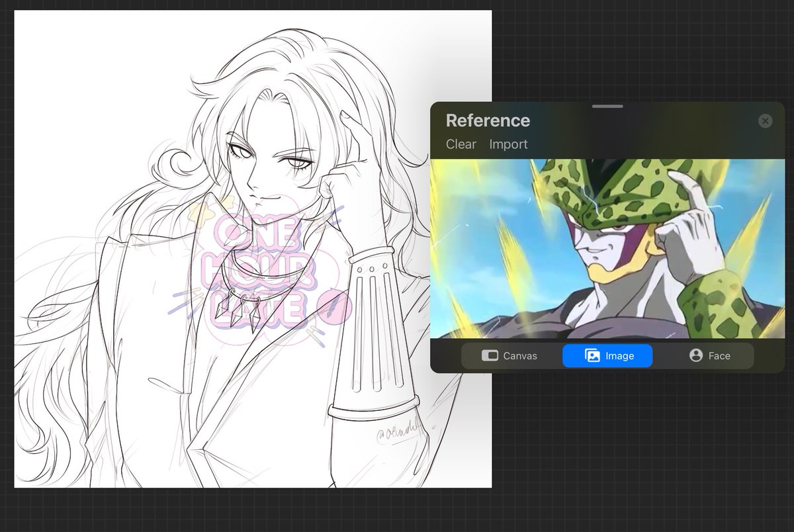Import a new reference image

coord(508,144)
